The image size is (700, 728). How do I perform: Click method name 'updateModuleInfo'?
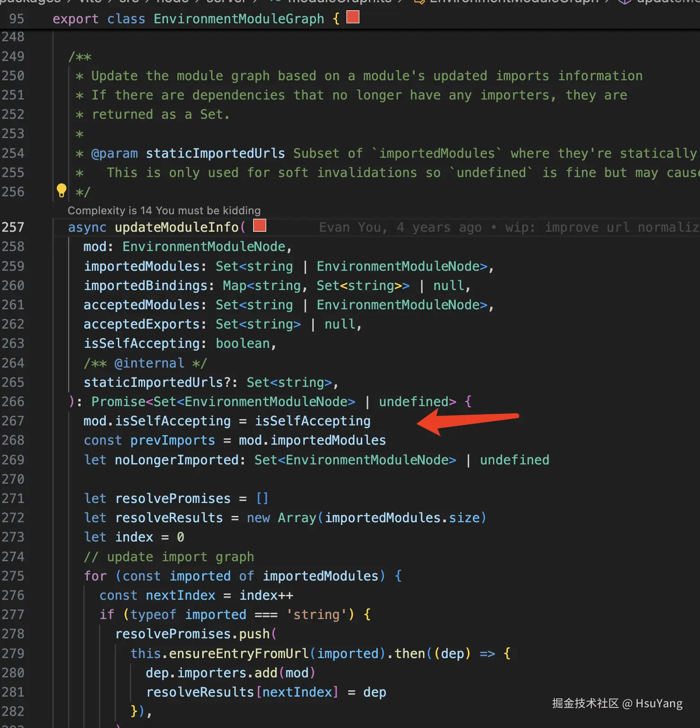[x=177, y=227]
